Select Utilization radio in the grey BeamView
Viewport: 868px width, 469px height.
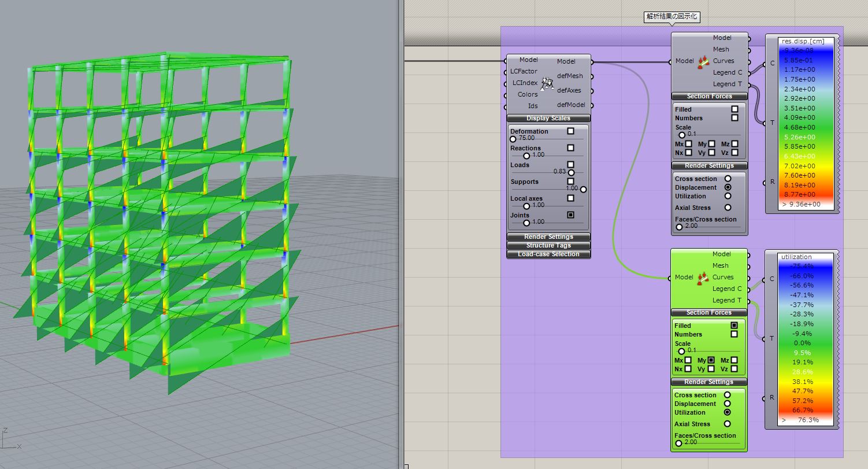click(728, 196)
